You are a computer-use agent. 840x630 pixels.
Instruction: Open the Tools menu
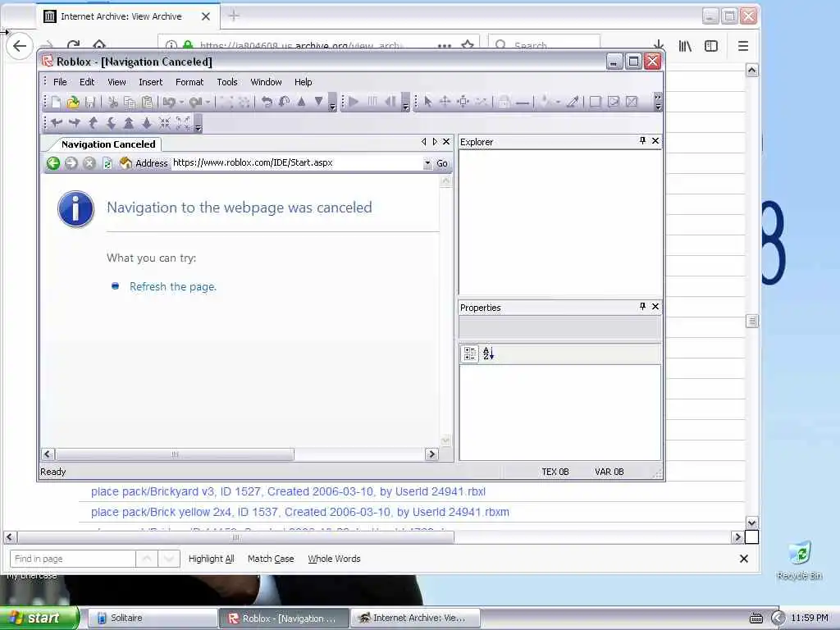coord(227,82)
